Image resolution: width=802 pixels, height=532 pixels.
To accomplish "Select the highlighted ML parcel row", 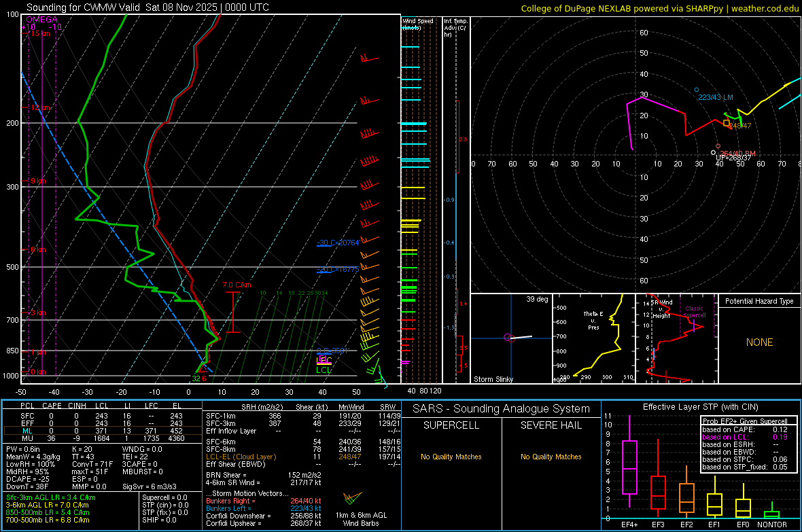I will (x=103, y=431).
